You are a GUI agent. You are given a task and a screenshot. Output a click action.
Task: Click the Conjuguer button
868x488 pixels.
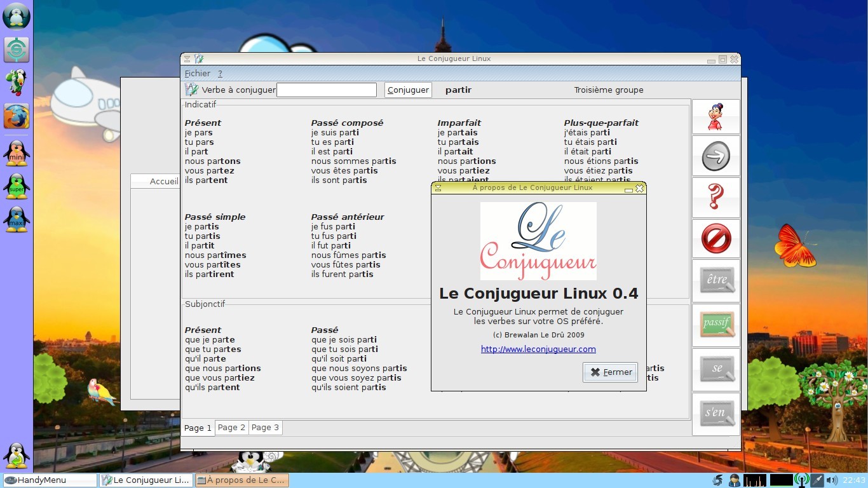408,90
